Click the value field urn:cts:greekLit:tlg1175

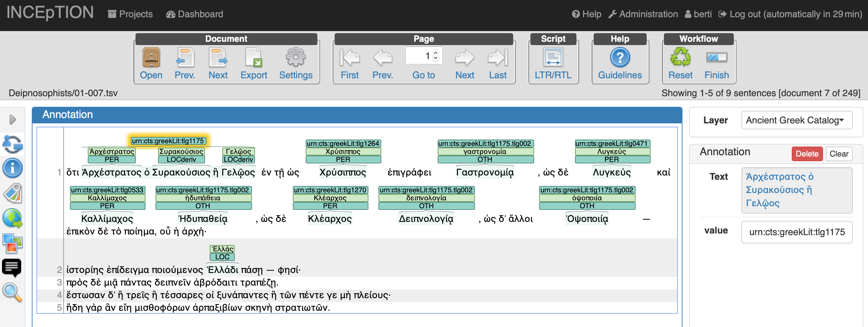coord(796,232)
